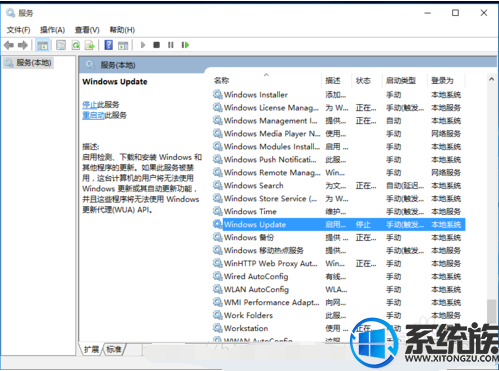This screenshot has width=499, height=371.
Task: Toggle the show/hide action pane icon
Action: (x=123, y=45)
